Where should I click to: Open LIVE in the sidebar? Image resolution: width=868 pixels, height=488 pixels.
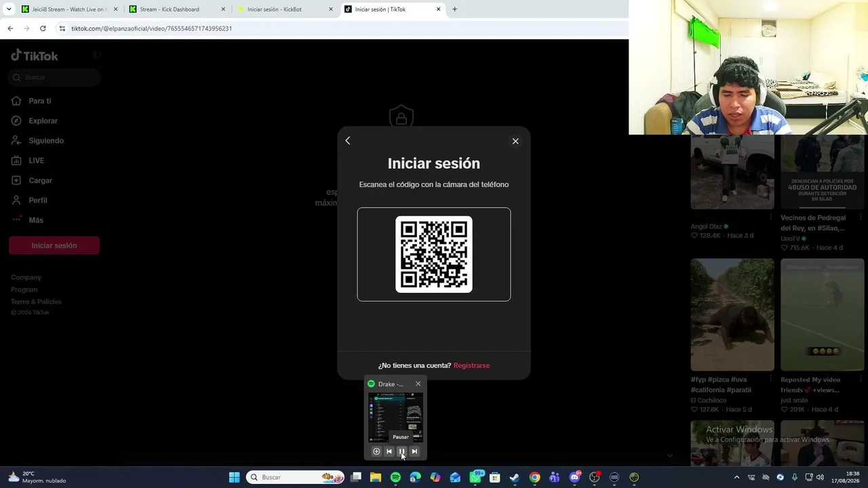(x=28, y=161)
